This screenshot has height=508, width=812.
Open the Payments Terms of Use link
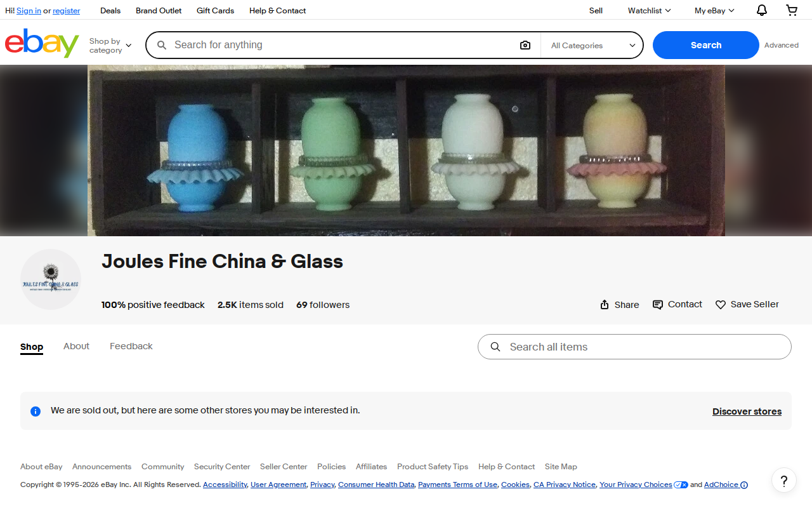click(457, 485)
